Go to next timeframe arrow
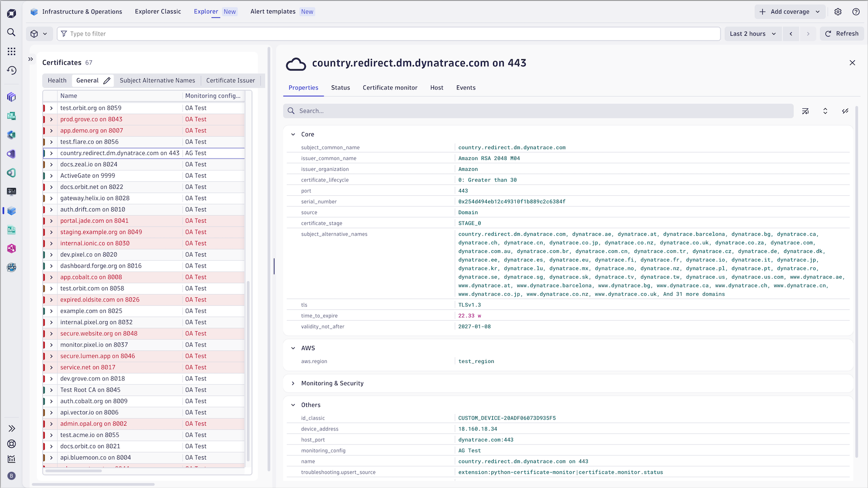The height and width of the screenshot is (488, 868). click(x=808, y=34)
